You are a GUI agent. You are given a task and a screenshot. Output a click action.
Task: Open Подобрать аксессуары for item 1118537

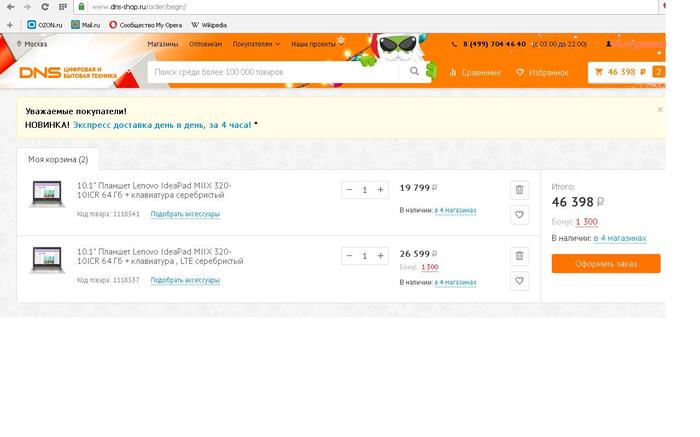click(185, 280)
